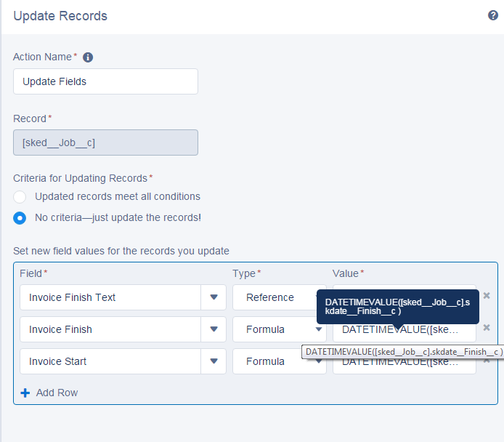The width and height of the screenshot is (504, 442).
Task: Remove the Invoice Finish row
Action: coord(487,328)
